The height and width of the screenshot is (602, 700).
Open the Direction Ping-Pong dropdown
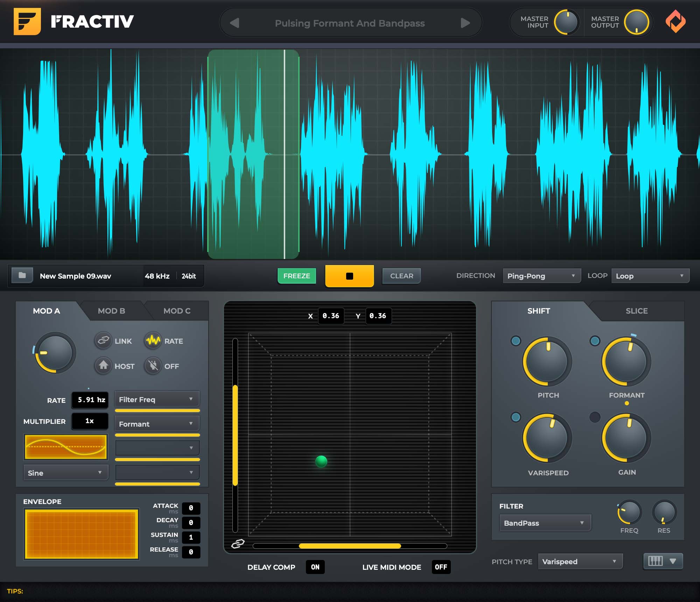(x=541, y=276)
